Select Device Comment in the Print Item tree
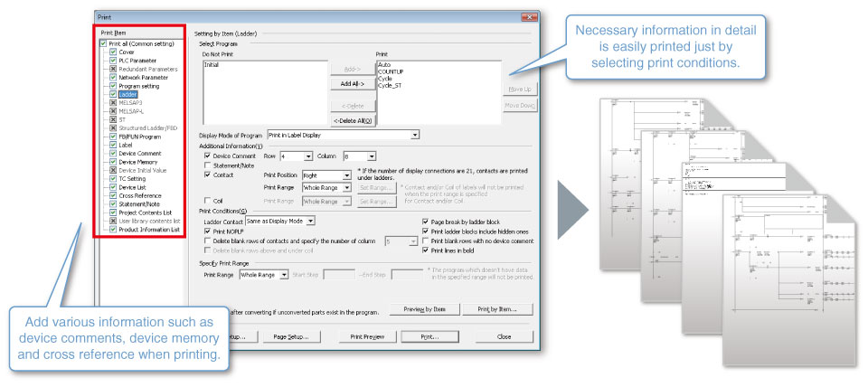The width and height of the screenshot is (868, 387). 140,154
